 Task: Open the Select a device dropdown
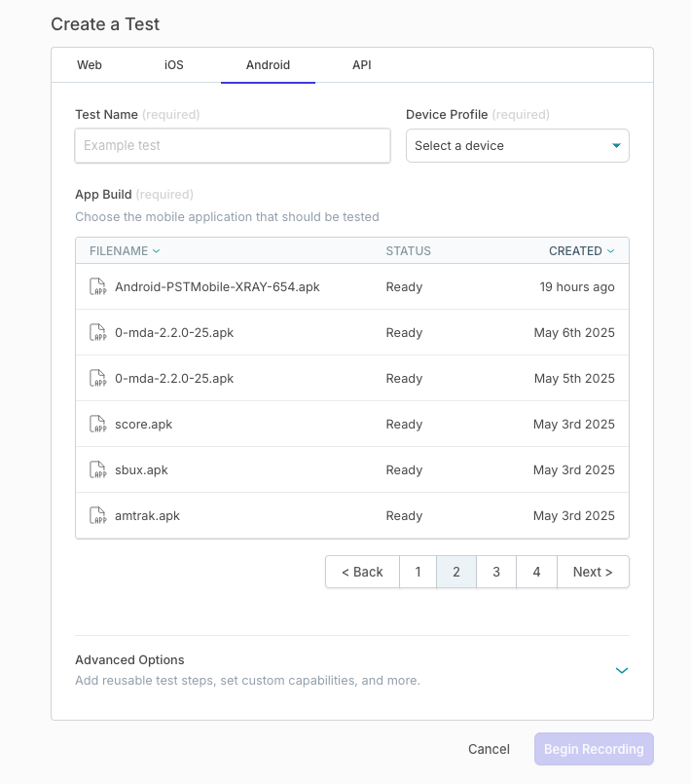(517, 146)
